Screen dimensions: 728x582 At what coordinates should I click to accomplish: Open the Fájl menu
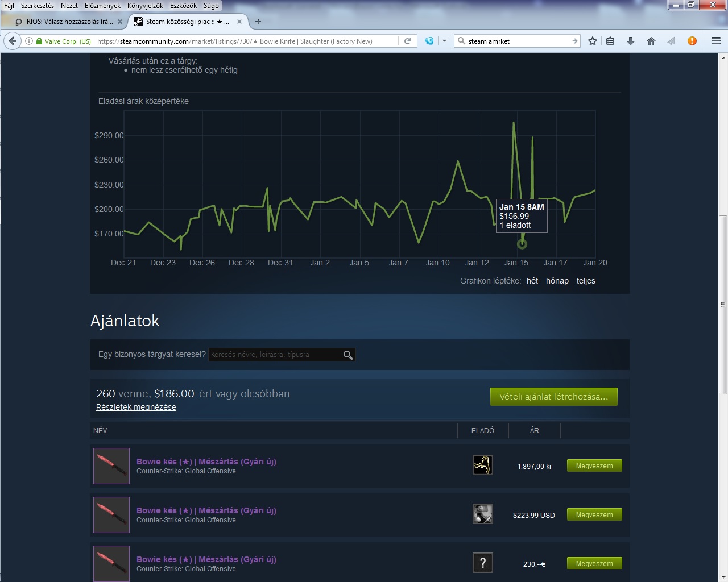pyautogui.click(x=9, y=6)
